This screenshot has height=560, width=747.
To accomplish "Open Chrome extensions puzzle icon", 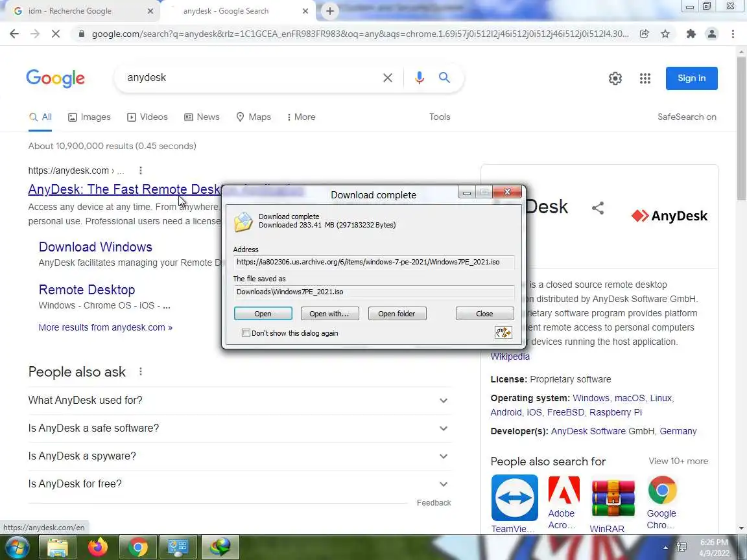I will click(691, 34).
